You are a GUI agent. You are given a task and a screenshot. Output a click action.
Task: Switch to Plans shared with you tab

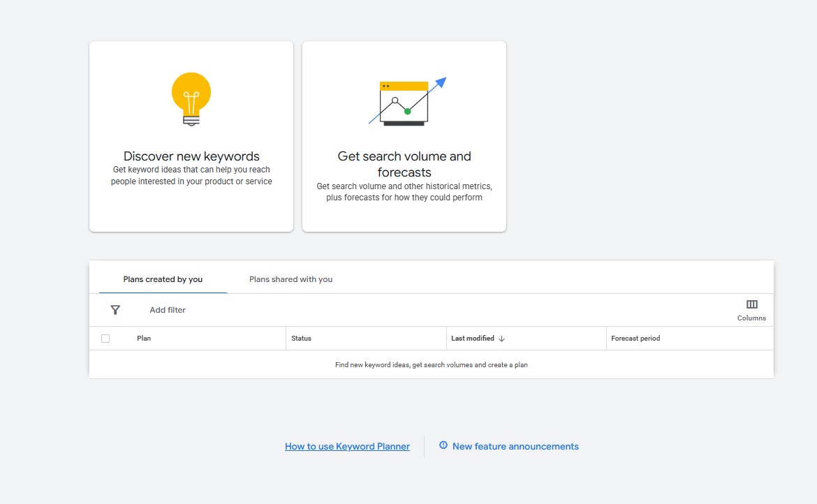pos(290,279)
